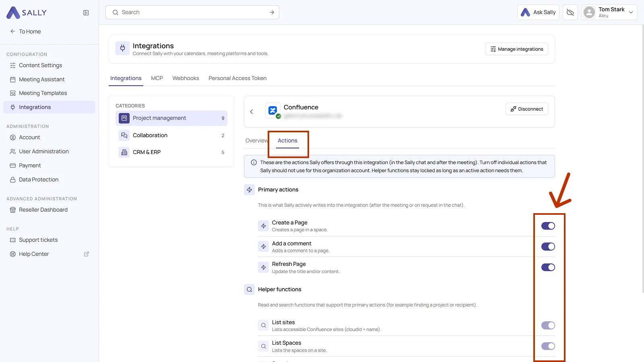Screen dimensions: 644x362
Task: Click the Helper functions heading text
Action: pyautogui.click(x=280, y=290)
